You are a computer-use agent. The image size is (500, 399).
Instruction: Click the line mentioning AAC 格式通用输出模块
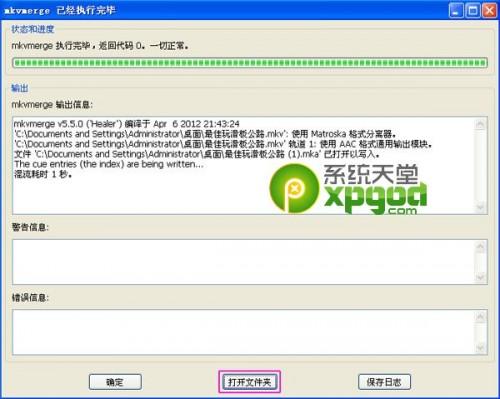(223, 144)
